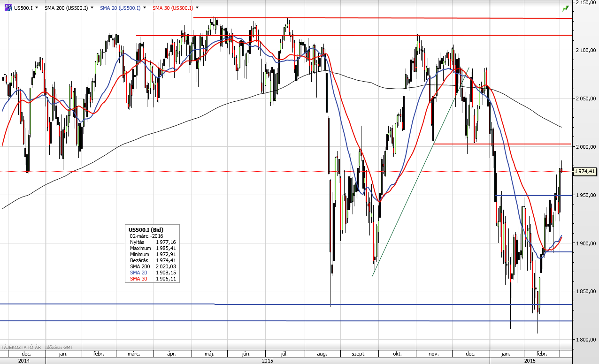Click the 2016 year label on the time axis
This screenshot has height=364, width=599.
coord(530,360)
